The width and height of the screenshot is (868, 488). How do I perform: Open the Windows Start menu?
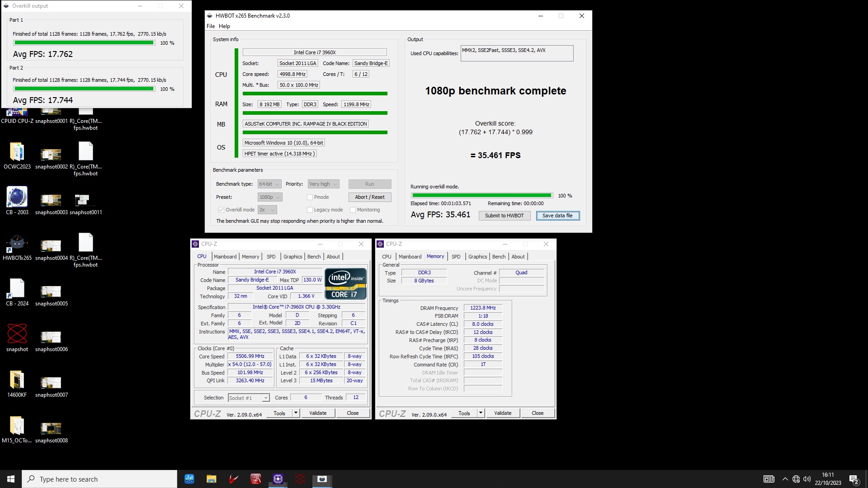click(x=11, y=479)
